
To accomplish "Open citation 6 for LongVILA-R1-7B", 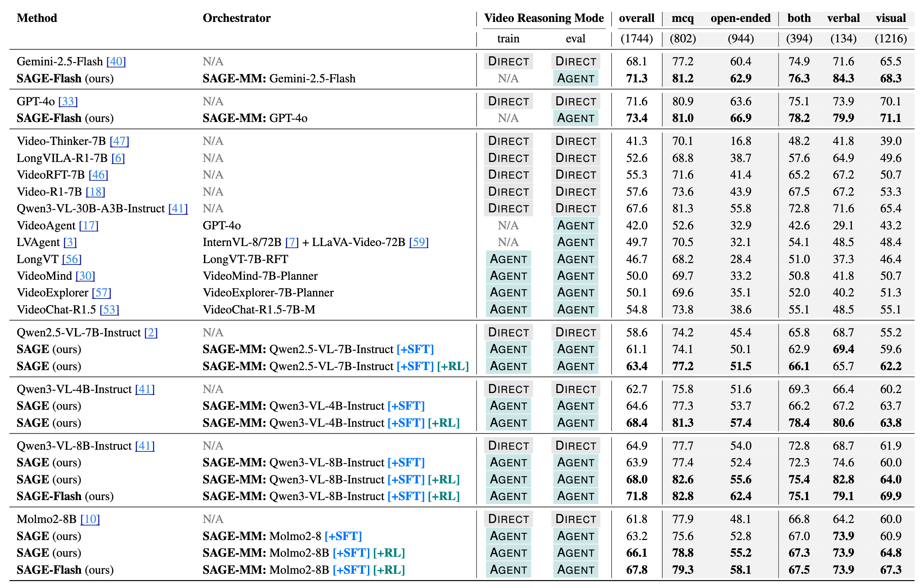I will [119, 158].
